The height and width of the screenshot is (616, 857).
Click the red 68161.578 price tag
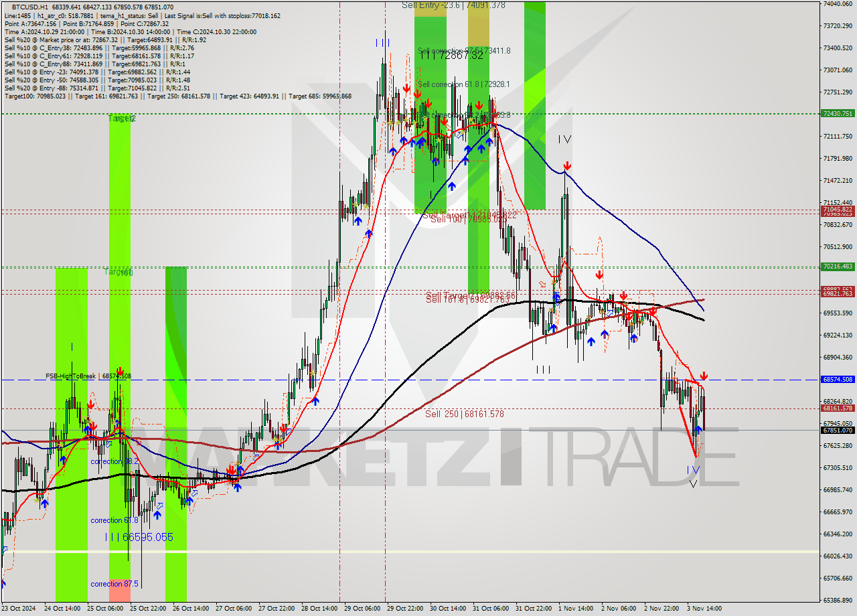coord(838,408)
